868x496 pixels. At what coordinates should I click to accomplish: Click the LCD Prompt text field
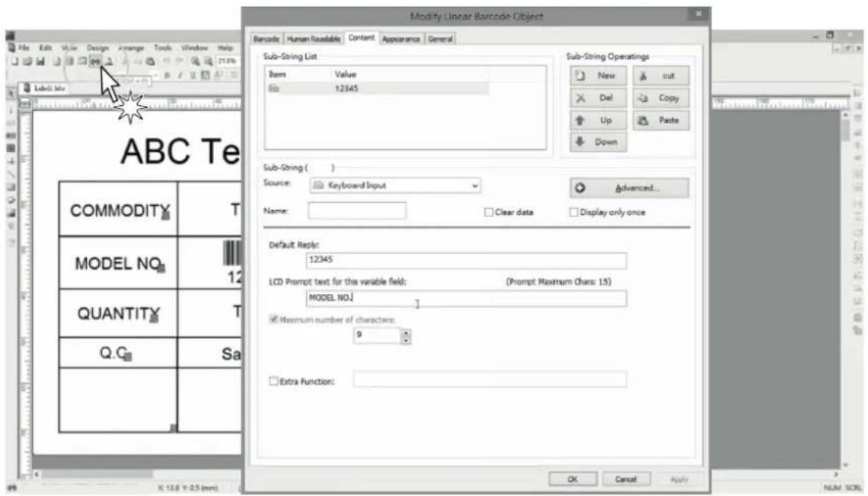coord(467,298)
